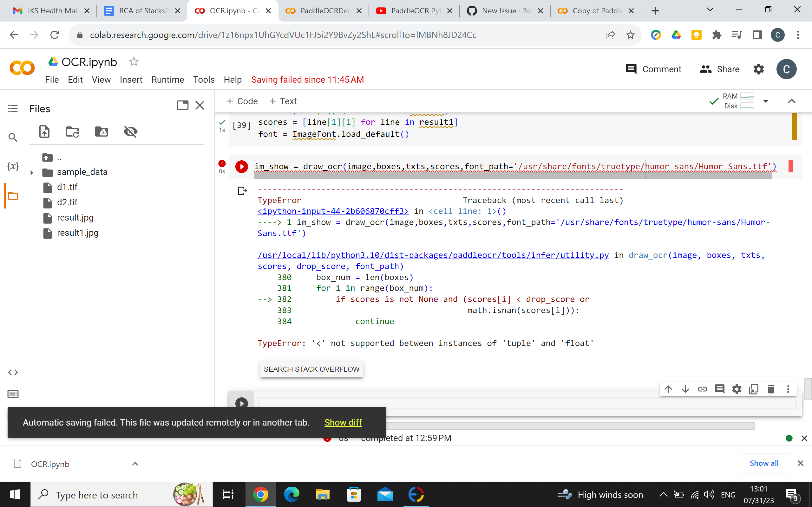Delete the current code cell
Image resolution: width=812 pixels, height=507 pixels.
tap(771, 389)
